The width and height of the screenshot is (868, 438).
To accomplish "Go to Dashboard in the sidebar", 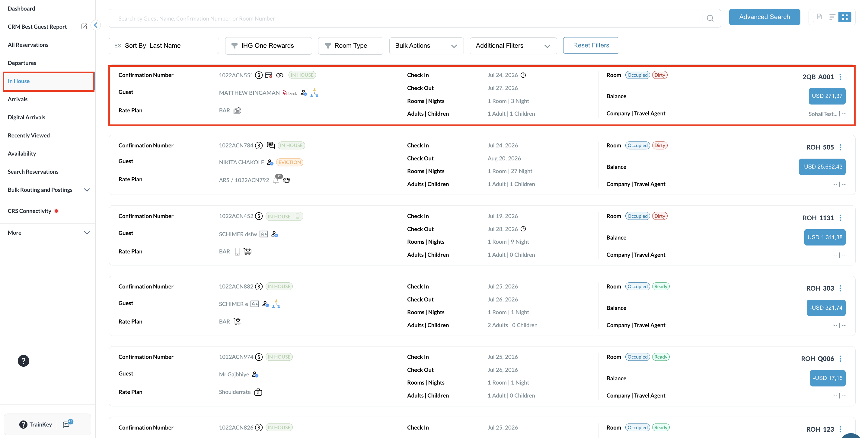I will (21, 8).
